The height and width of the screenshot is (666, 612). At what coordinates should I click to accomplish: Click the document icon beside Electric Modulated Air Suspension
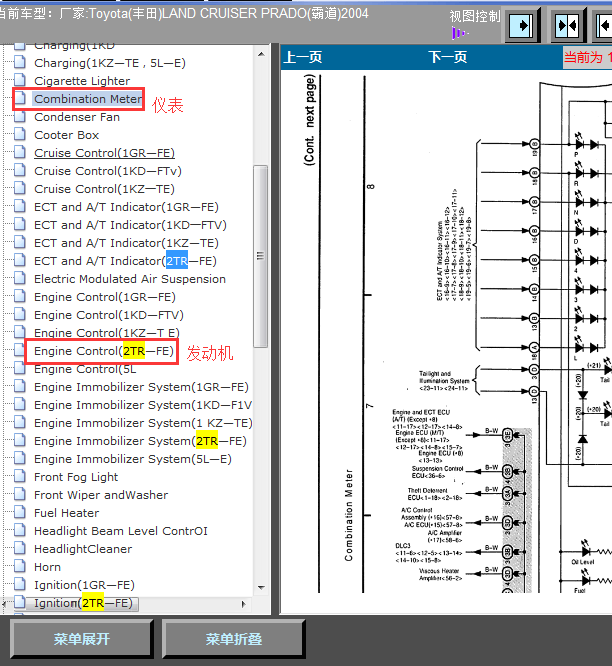pyautogui.click(x=20, y=278)
